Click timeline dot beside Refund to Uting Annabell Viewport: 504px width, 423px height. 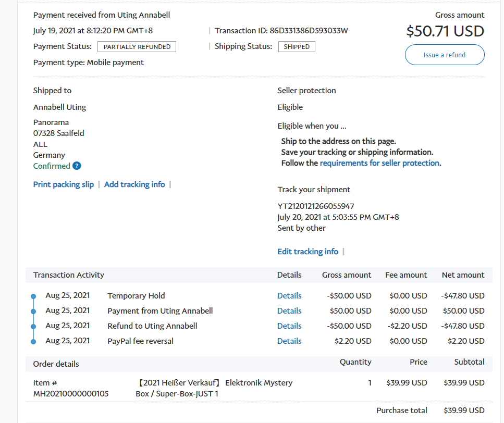[x=33, y=327]
